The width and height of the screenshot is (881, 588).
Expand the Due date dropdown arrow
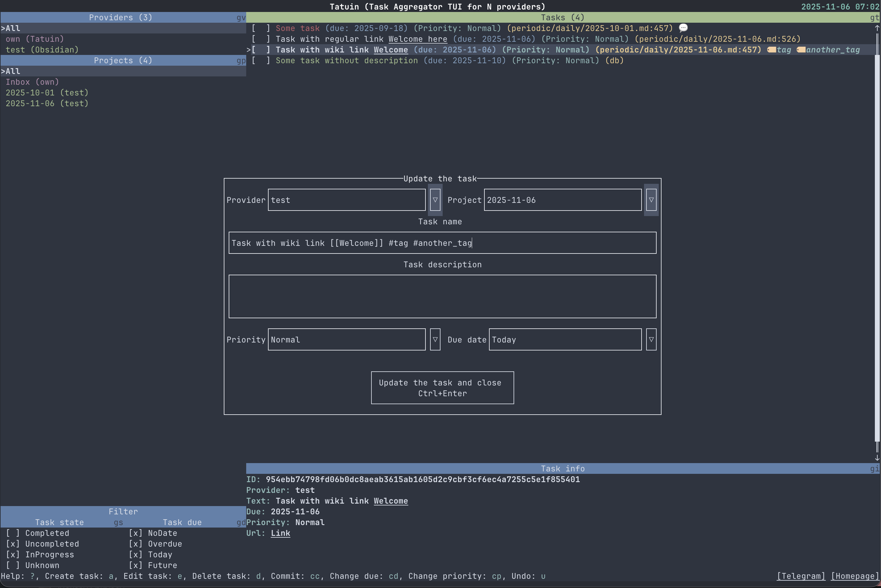[651, 339]
